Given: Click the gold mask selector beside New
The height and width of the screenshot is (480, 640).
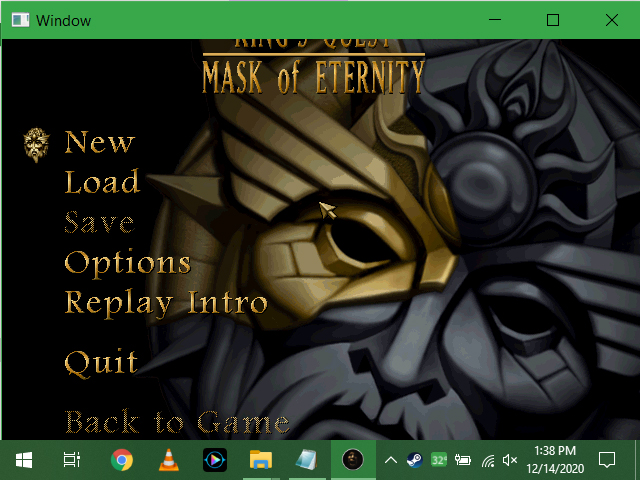Looking at the screenshot, I should pyautogui.click(x=36, y=144).
